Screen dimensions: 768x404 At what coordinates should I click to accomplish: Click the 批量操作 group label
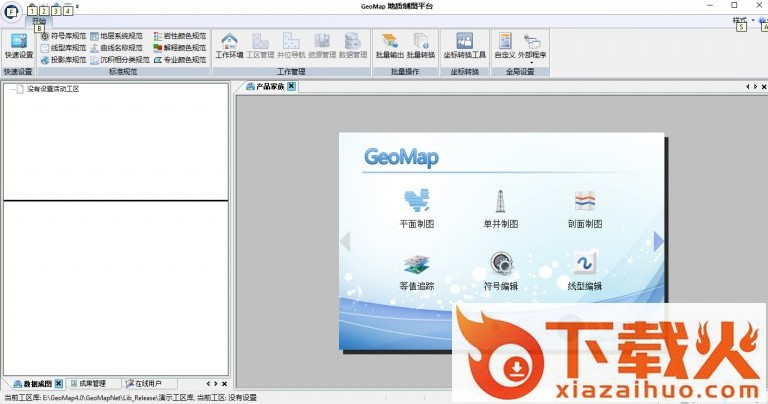[x=405, y=71]
